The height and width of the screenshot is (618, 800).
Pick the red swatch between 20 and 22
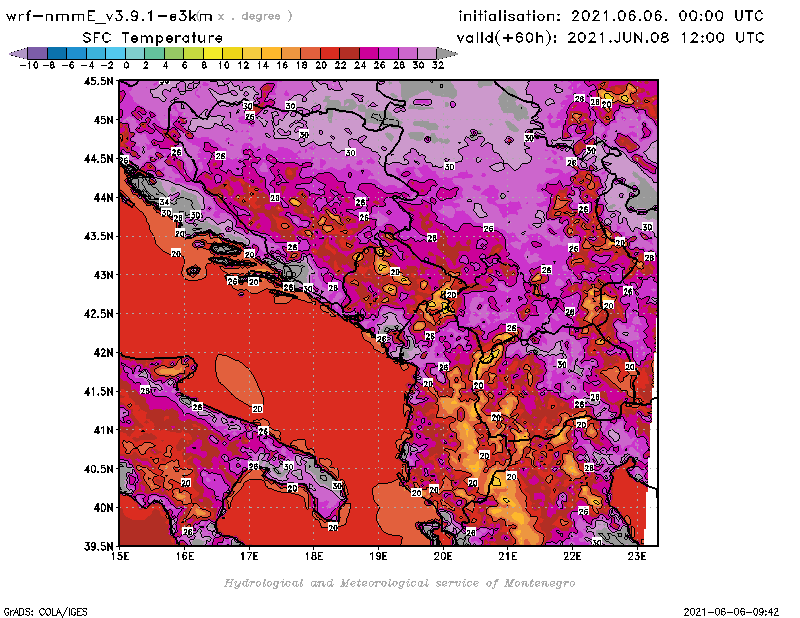[x=330, y=53]
